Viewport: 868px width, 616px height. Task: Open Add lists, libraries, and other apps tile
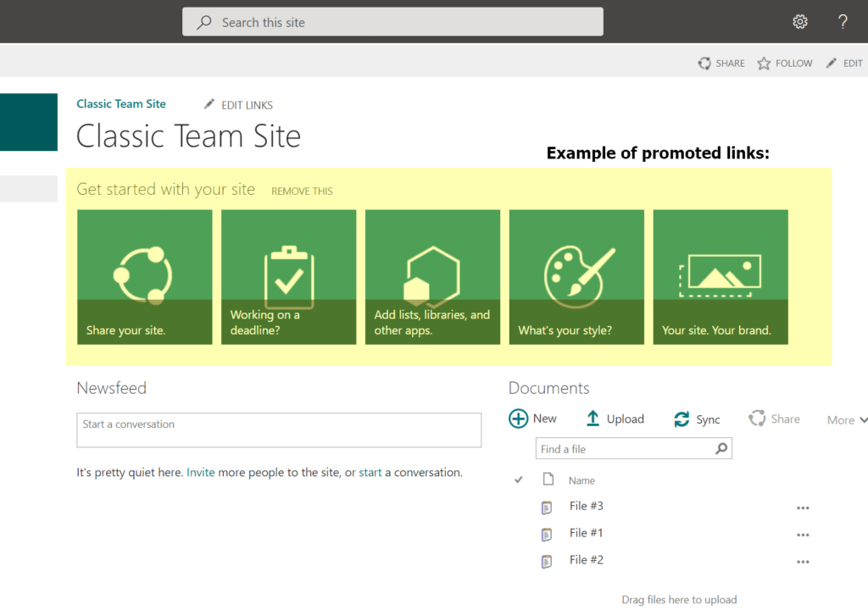tap(432, 277)
